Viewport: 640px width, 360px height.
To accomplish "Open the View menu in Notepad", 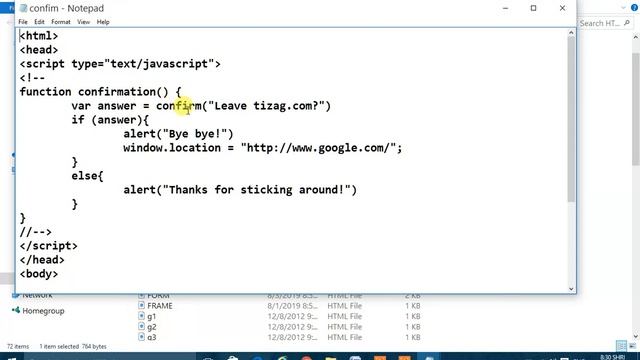I will 84,22.
